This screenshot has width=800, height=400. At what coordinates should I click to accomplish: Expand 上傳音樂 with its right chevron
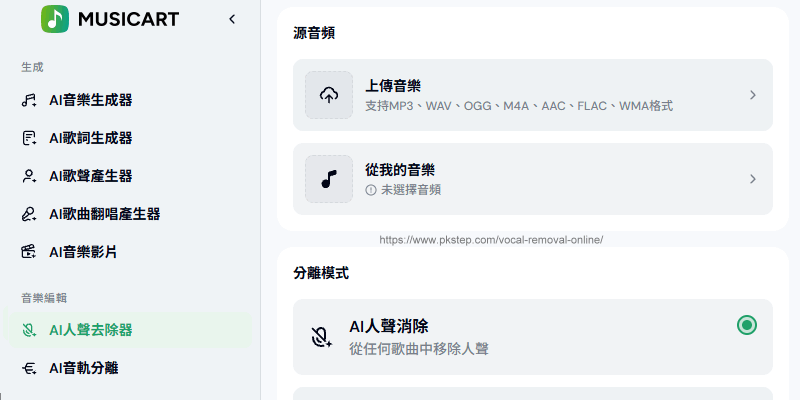pos(753,95)
